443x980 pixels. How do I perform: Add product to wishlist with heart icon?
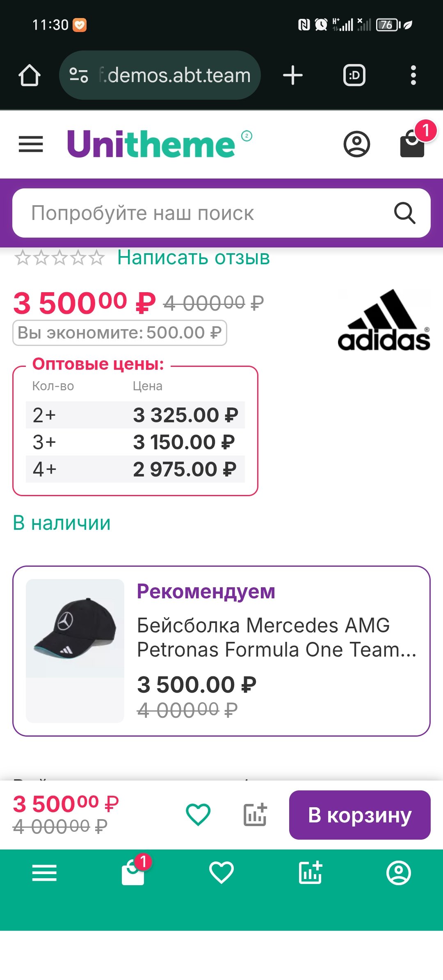click(198, 815)
